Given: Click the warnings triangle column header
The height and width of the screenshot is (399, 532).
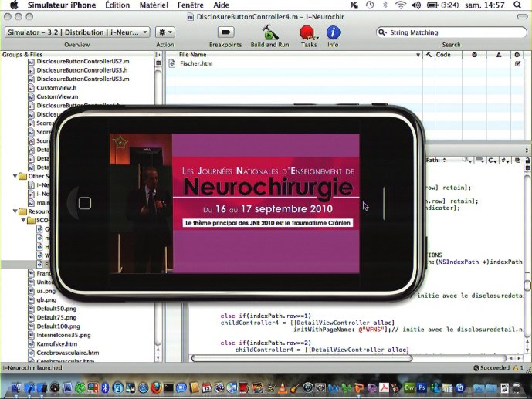Looking at the screenshot, I should point(499,55).
